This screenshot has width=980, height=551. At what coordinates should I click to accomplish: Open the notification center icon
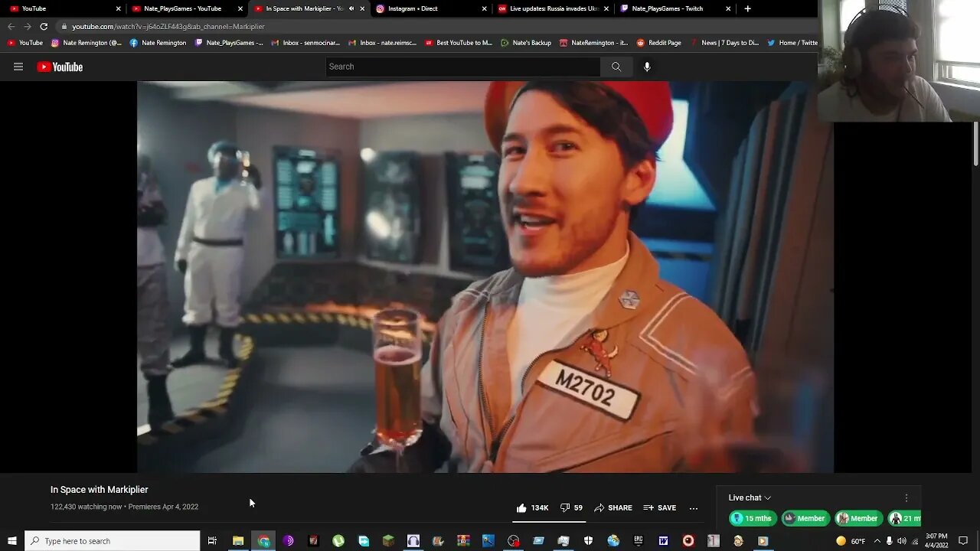pyautogui.click(x=963, y=541)
